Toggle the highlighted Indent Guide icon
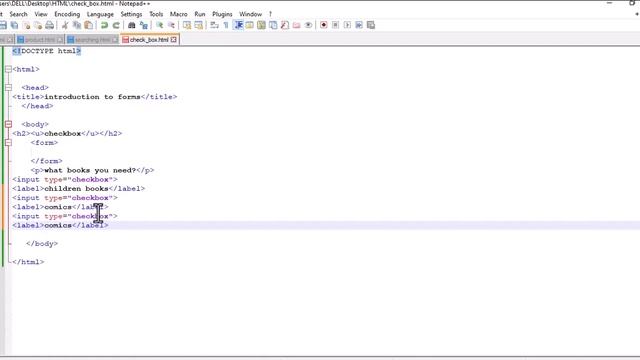 (238, 25)
